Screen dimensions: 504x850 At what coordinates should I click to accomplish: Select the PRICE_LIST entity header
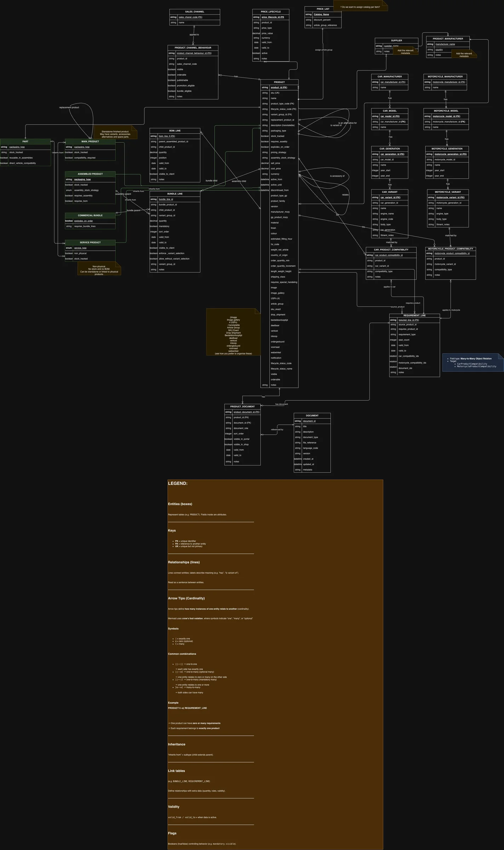coord(323,9)
